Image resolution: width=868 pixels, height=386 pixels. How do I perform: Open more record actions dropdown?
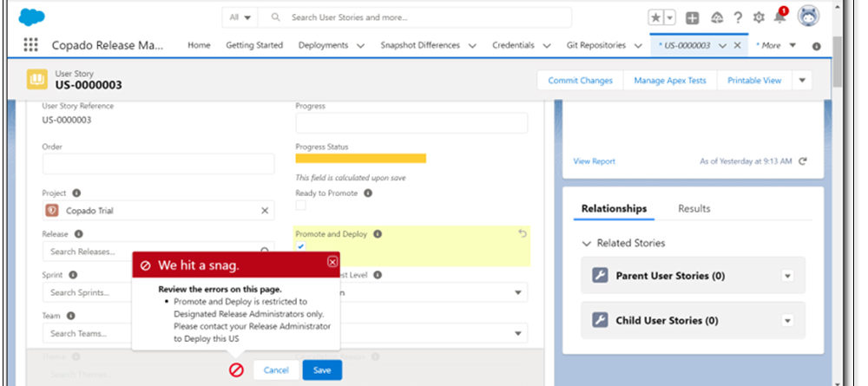click(802, 80)
